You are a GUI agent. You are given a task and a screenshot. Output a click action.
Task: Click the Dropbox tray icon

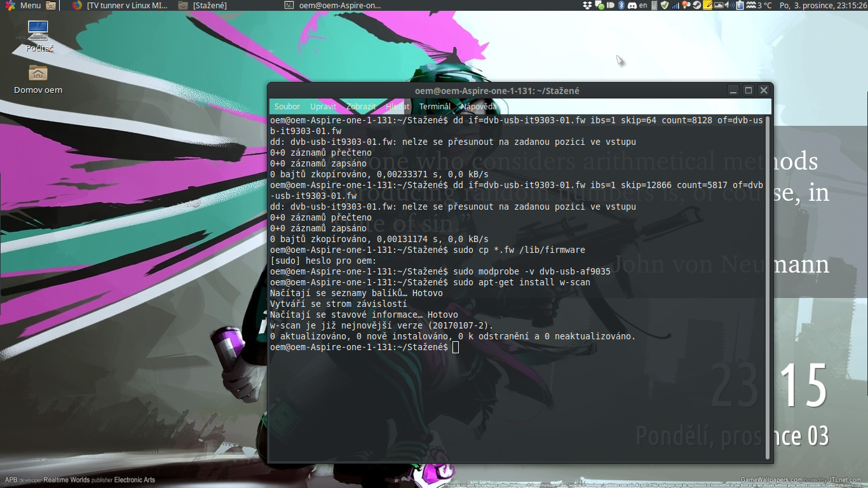587,5
